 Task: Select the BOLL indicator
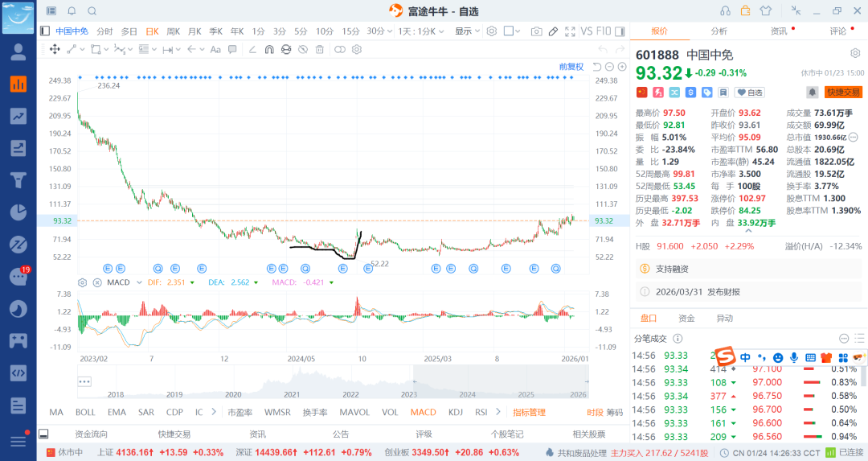click(x=85, y=412)
